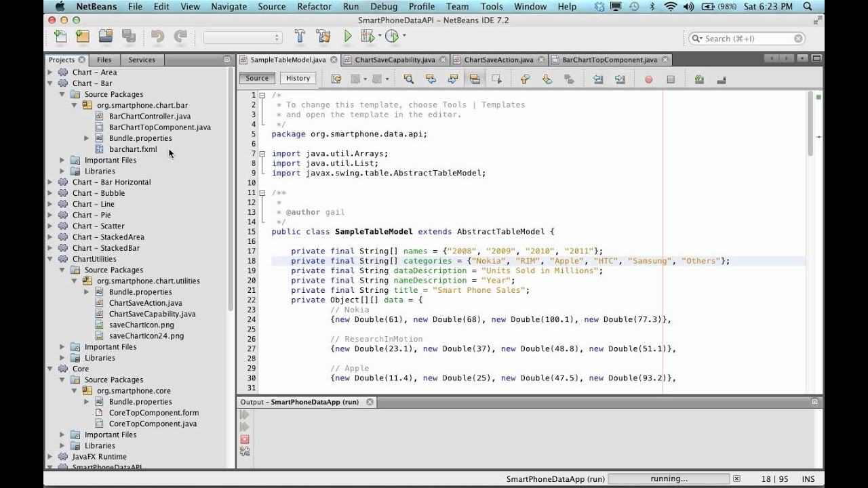Open BarChartController.java in tree
The height and width of the screenshot is (488, 868).
pos(150,117)
